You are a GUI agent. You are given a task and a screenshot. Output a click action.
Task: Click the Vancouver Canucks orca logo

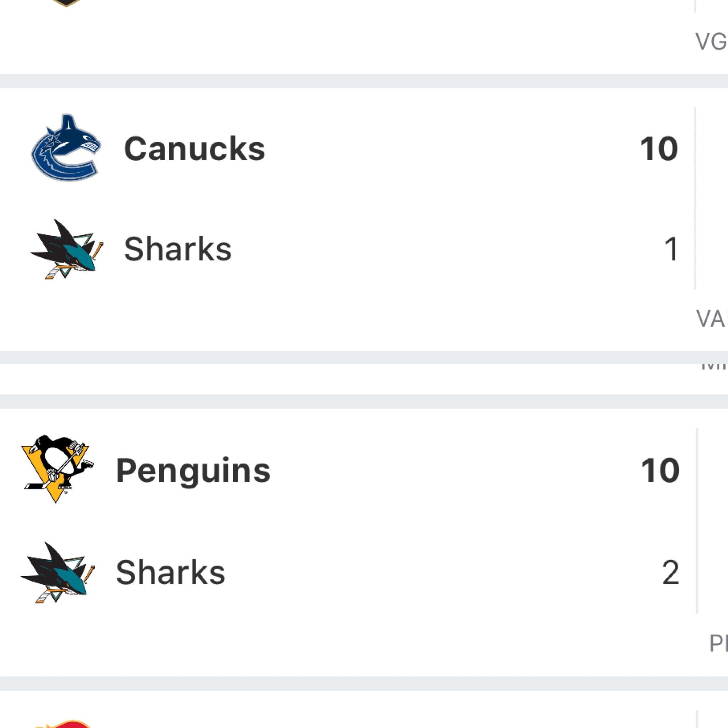coord(66,148)
